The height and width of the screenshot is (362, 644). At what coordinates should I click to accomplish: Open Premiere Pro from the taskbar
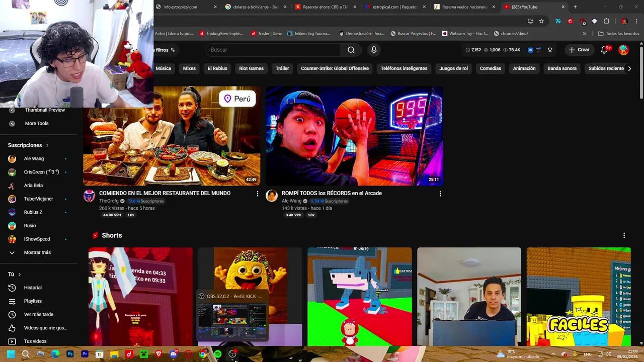pos(85,354)
